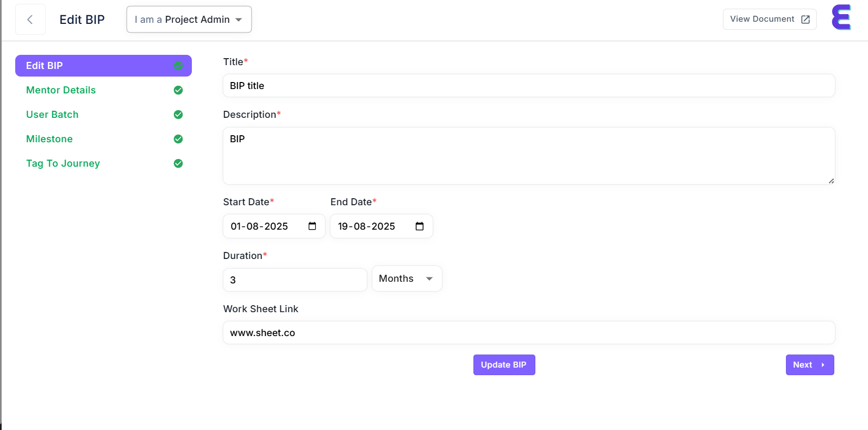Click the Milestone completed checkmark
Image resolution: width=868 pixels, height=430 pixels.
pos(178,139)
